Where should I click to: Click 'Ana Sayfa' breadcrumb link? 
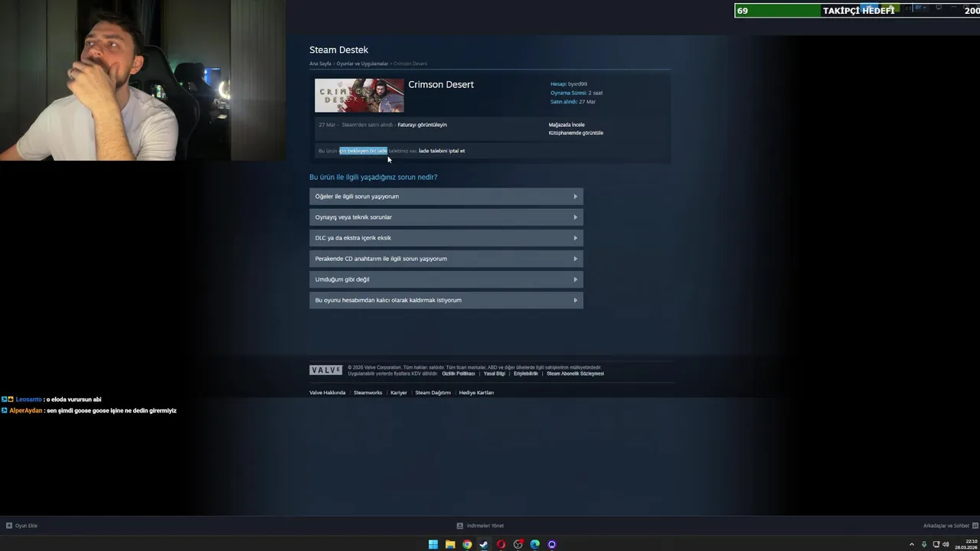pyautogui.click(x=320, y=64)
